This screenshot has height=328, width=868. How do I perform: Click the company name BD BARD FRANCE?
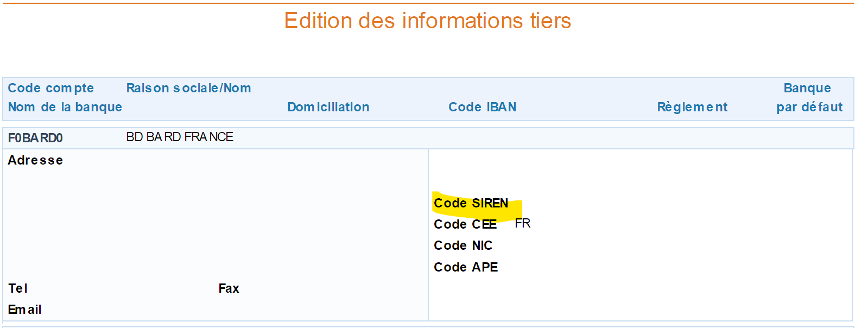pyautogui.click(x=180, y=137)
